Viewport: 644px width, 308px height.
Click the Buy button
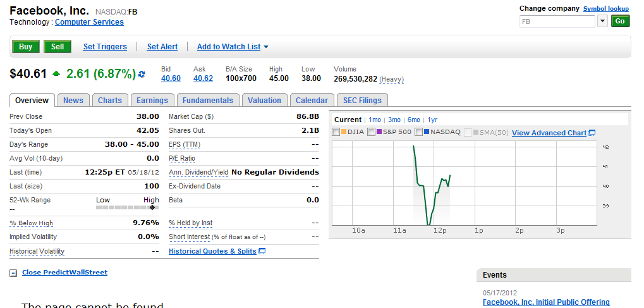click(25, 47)
